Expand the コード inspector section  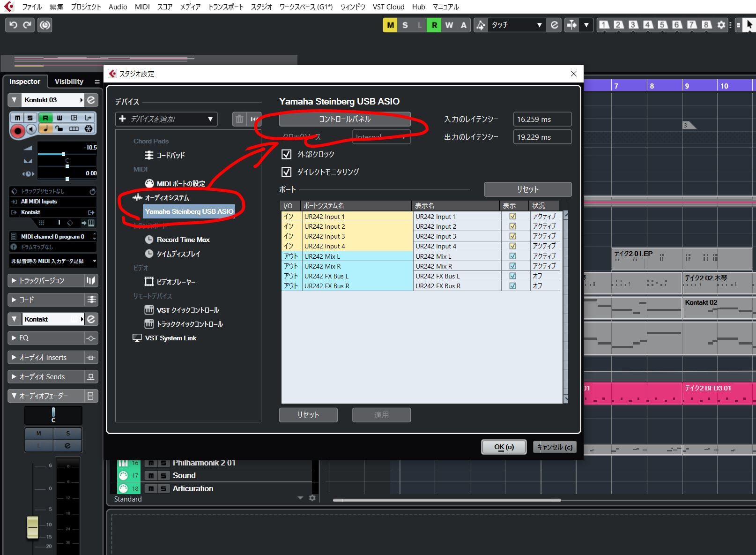(46, 300)
